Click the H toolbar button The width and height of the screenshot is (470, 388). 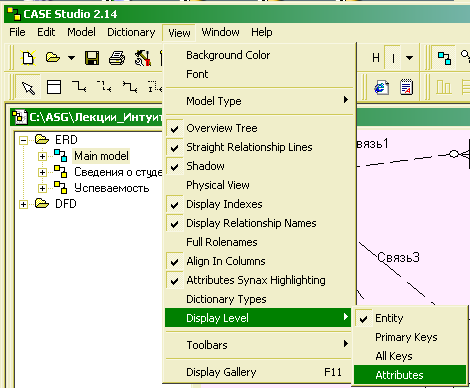click(376, 58)
